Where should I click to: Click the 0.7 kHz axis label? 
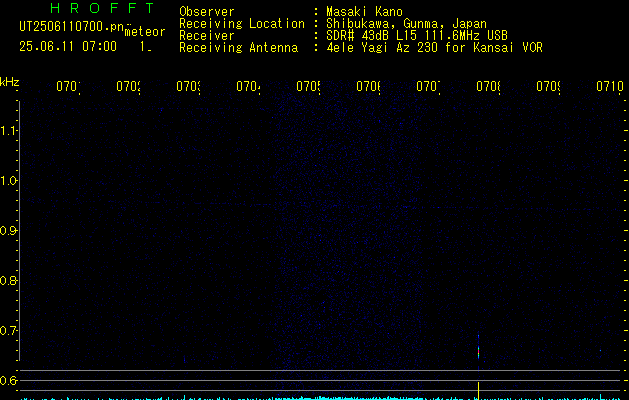coord(8,331)
